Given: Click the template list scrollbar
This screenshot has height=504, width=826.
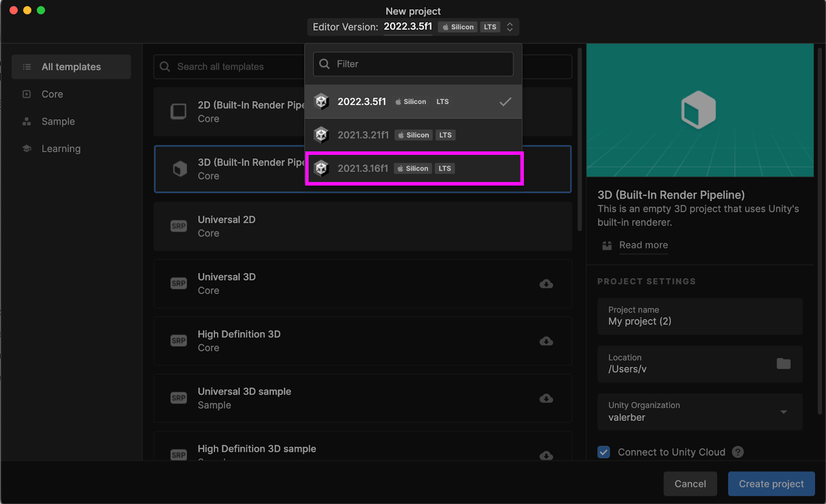Looking at the screenshot, I should 580,139.
